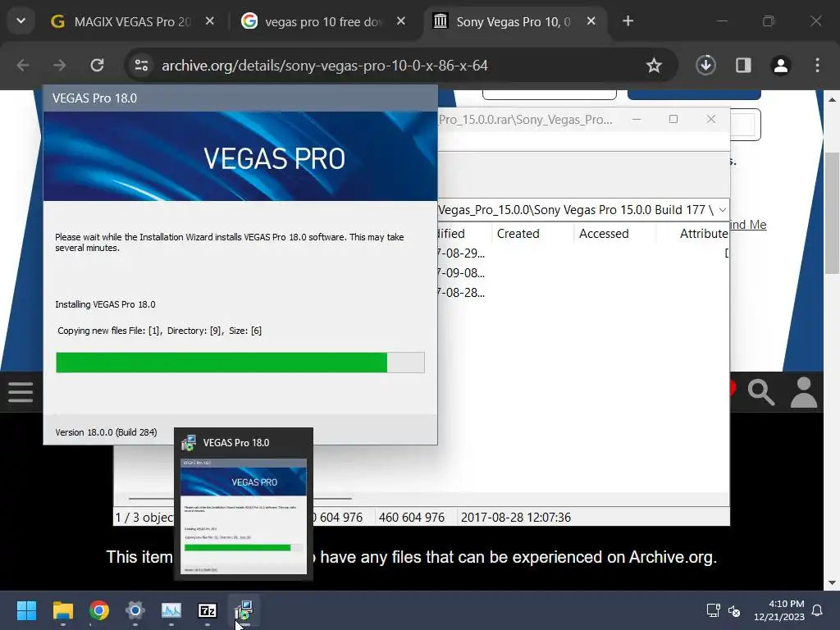Close the Sony Vegas Pro 10 tab
This screenshot has height=630, width=840.
pyautogui.click(x=591, y=21)
